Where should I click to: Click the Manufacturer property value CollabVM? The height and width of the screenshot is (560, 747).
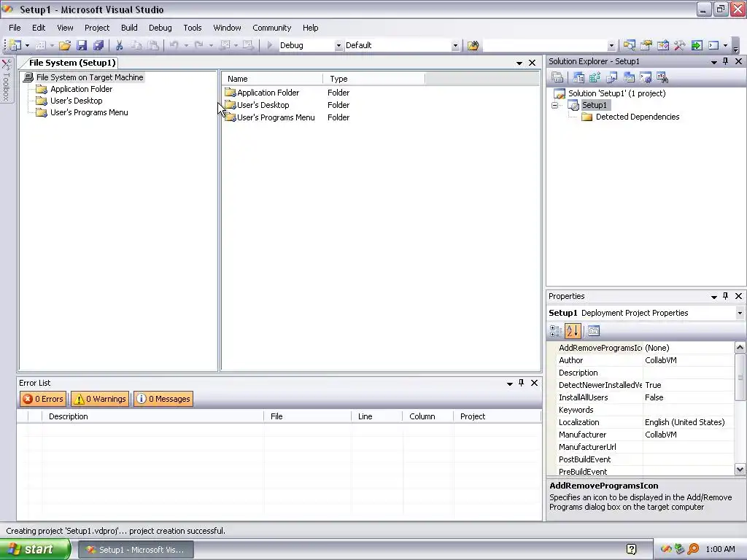(x=689, y=435)
